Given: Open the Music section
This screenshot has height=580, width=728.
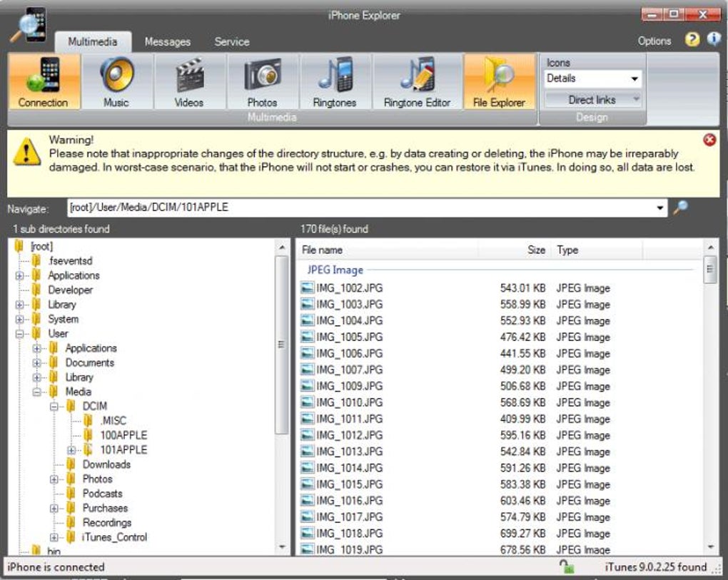Looking at the screenshot, I should tap(116, 81).
